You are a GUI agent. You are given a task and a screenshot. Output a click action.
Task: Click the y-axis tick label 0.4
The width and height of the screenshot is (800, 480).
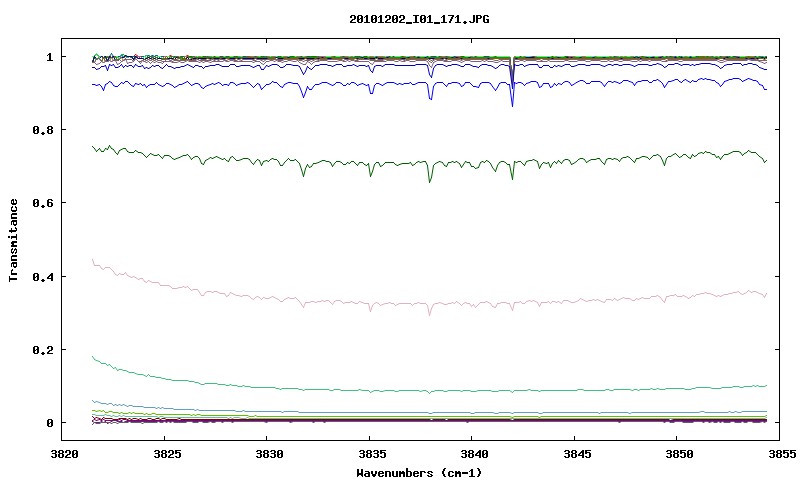pos(43,276)
